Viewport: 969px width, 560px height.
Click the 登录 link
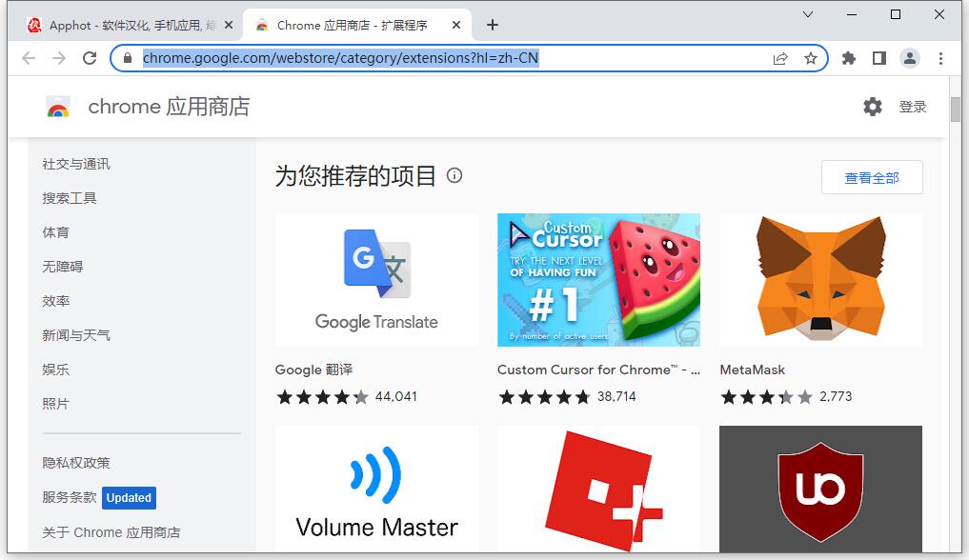click(x=913, y=107)
